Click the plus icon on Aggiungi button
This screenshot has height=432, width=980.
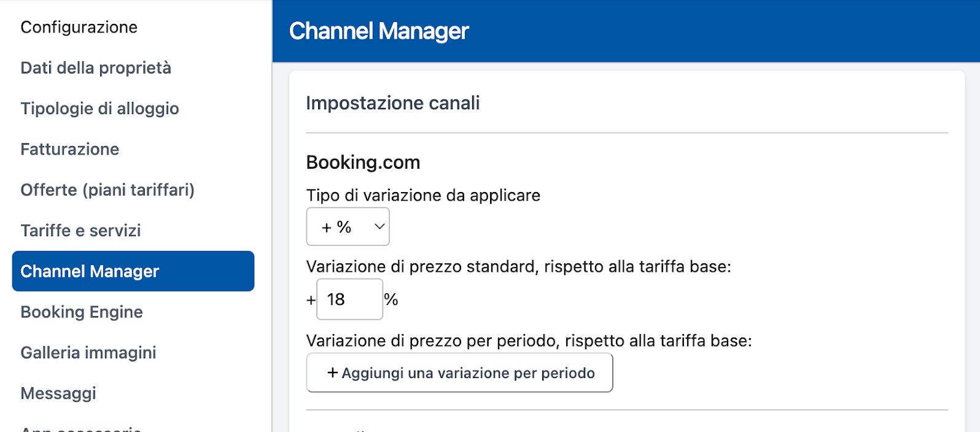coord(332,373)
